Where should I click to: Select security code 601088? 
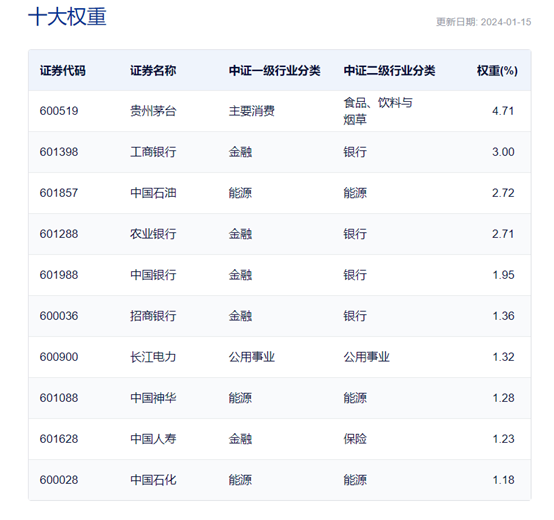[59, 398]
